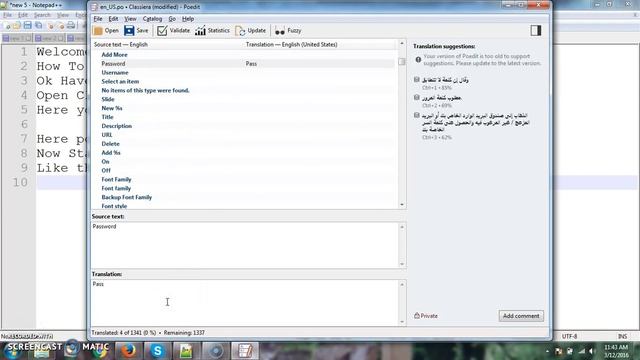Select 'No items of this type were found.'

pyautogui.click(x=244, y=91)
